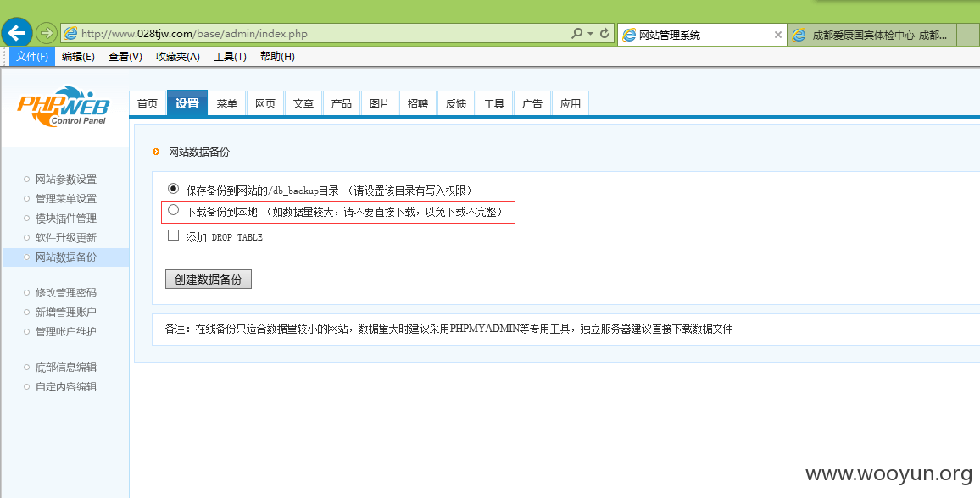Open sidebar link 网站参数设置

click(65, 180)
